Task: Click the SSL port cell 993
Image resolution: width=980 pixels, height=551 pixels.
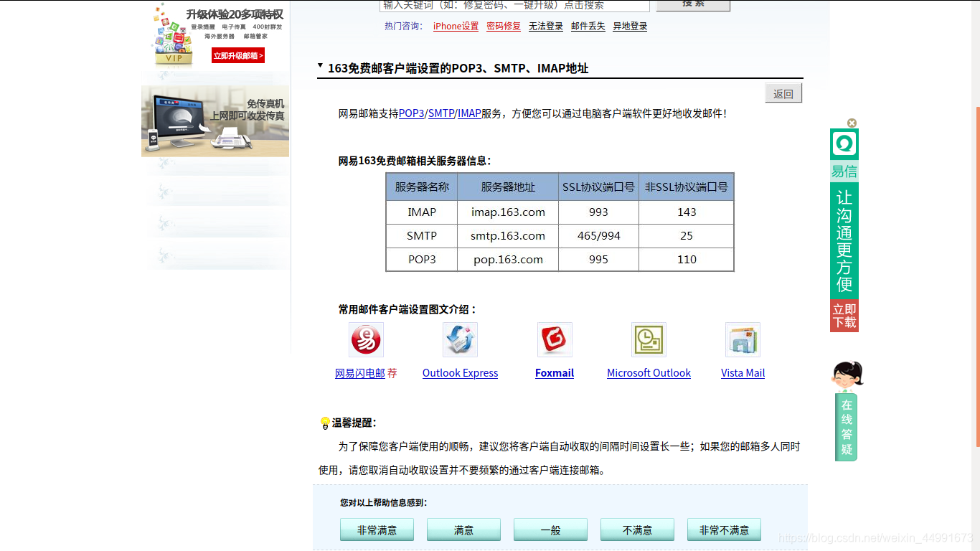Action: [x=598, y=212]
